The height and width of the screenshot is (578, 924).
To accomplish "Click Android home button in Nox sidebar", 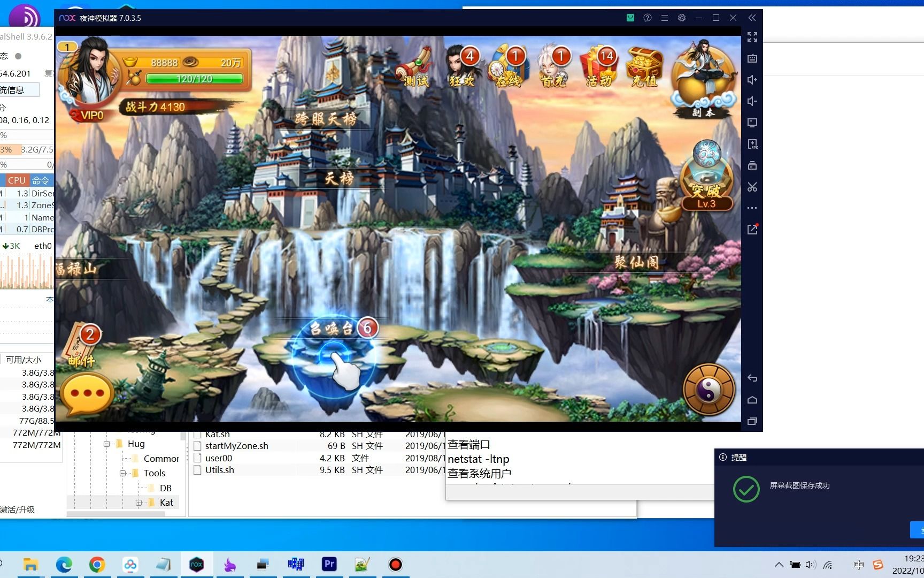I will [752, 400].
